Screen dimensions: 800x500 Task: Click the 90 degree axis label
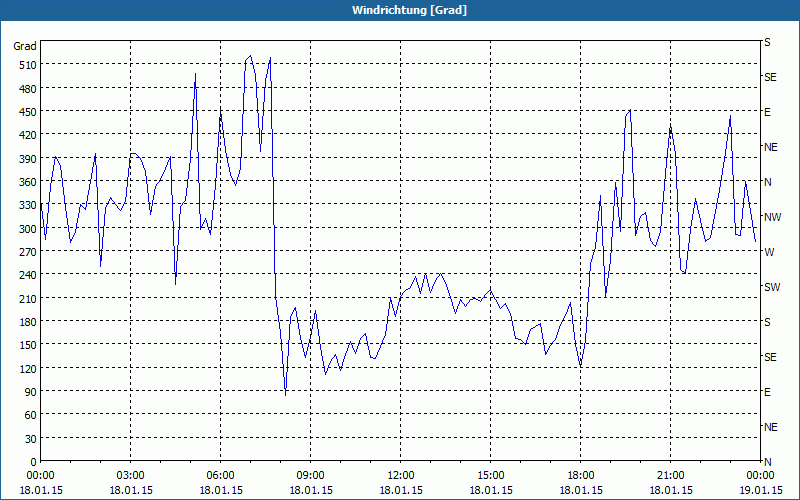coord(31,392)
